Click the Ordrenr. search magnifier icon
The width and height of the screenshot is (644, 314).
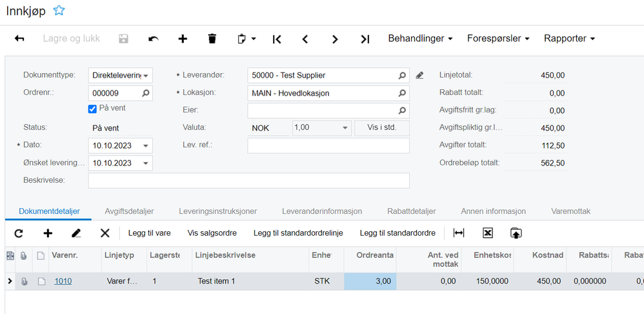point(145,93)
